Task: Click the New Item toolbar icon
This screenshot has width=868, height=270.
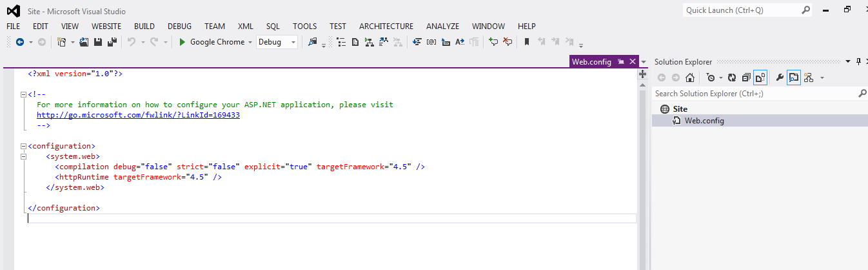Action: 61,42
